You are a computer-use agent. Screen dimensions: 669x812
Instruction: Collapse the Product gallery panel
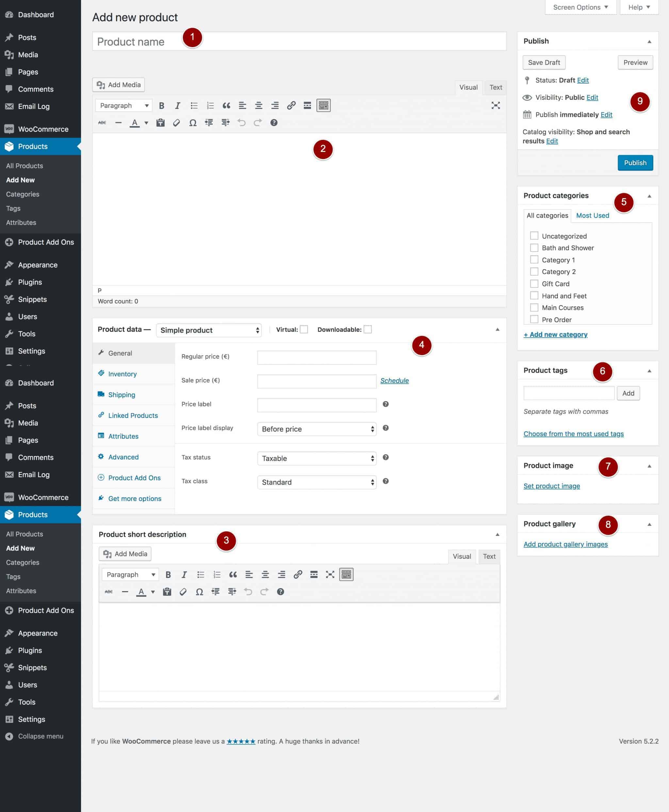(x=649, y=524)
